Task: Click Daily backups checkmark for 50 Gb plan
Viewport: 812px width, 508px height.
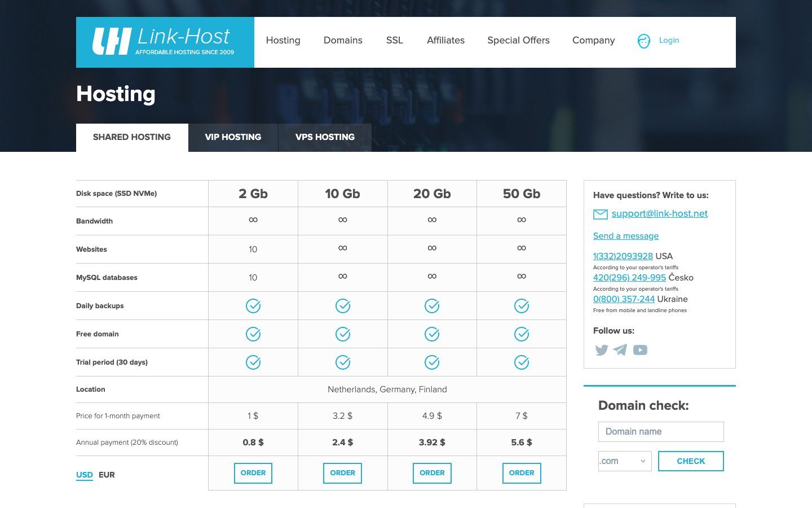Action: coord(522,306)
